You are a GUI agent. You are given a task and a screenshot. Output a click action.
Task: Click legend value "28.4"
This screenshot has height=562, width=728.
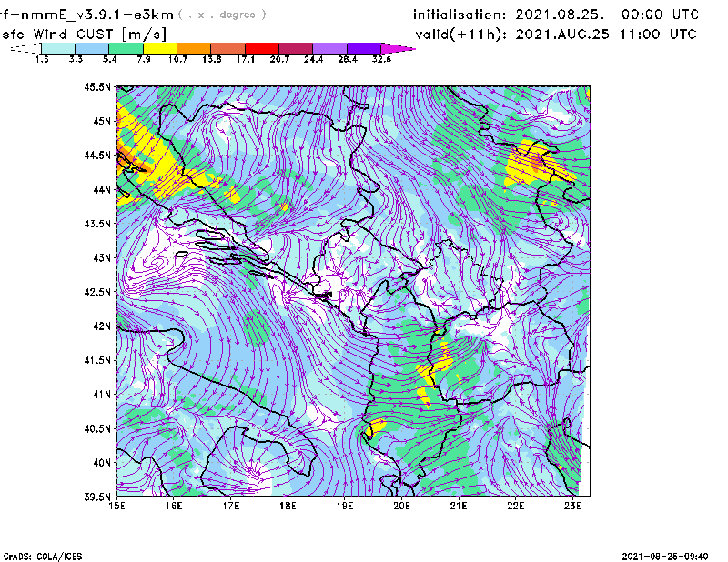click(348, 59)
